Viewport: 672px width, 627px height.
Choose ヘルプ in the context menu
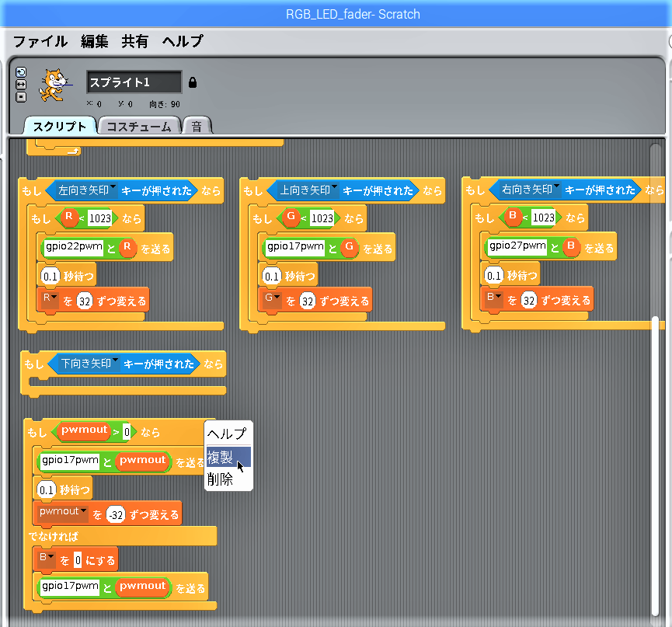[228, 434]
